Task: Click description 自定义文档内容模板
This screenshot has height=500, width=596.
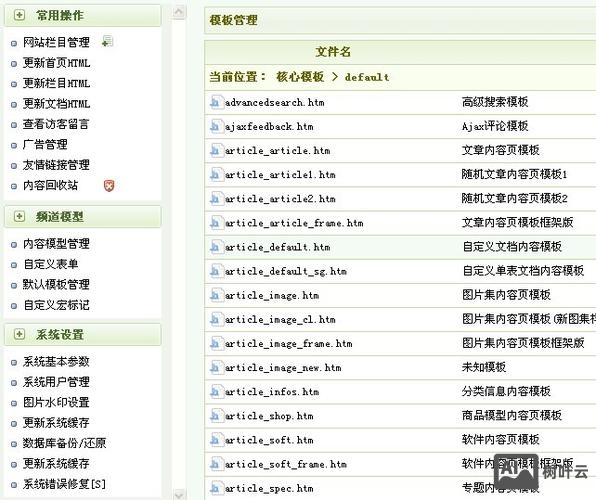Action: pos(512,246)
